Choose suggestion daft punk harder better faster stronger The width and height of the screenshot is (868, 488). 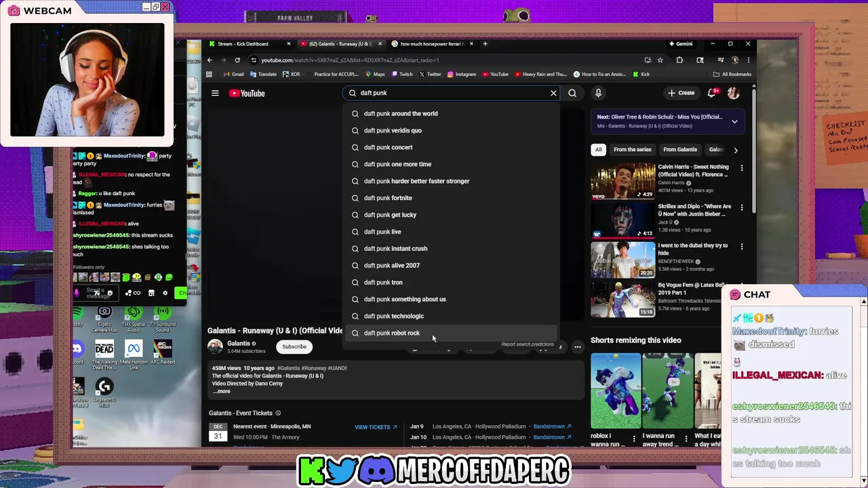[x=452, y=181]
